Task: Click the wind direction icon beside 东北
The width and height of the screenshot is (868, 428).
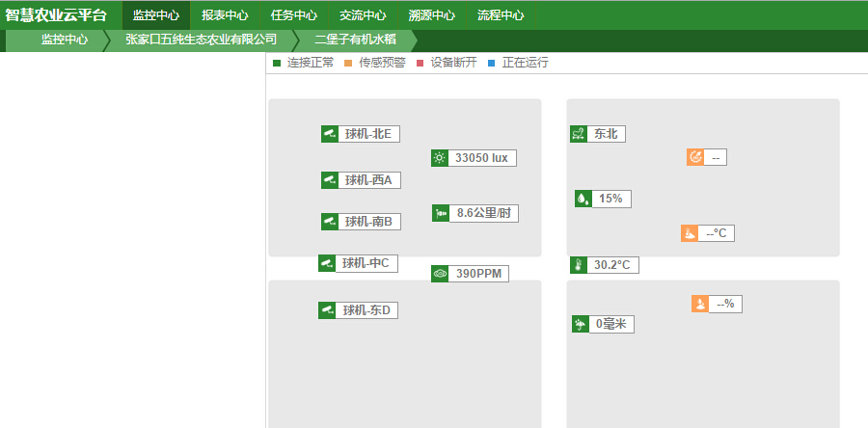Action: coord(579,134)
